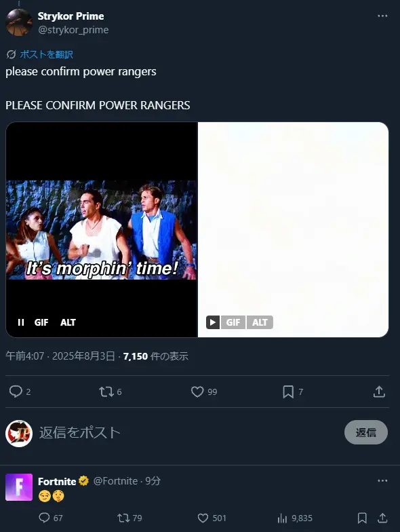
Task: Open more options on Fortnite's reply
Action: click(x=382, y=480)
